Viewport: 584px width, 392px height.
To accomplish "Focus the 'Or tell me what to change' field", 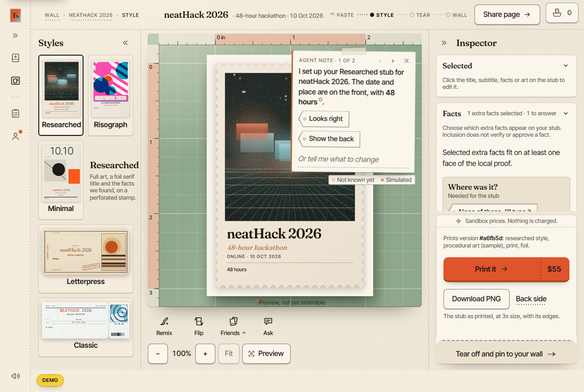I will (354, 159).
